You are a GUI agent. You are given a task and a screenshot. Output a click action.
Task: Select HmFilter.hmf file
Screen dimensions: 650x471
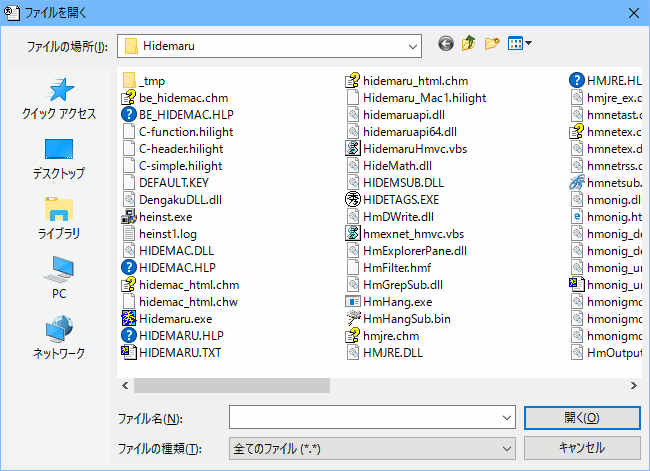[x=388, y=267]
